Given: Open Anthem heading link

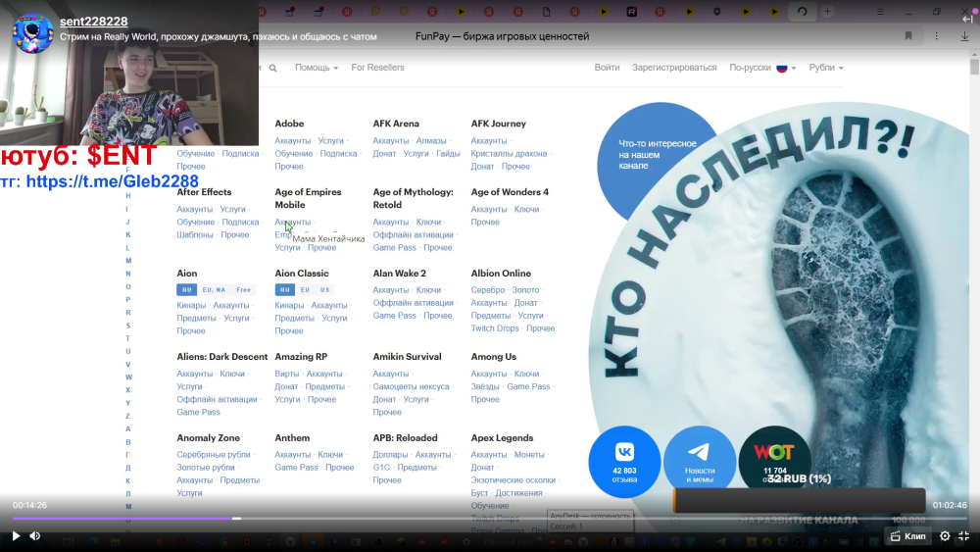Looking at the screenshot, I should click(x=292, y=437).
